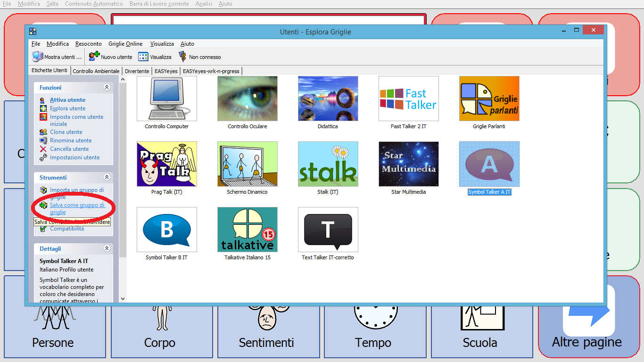
Task: Select the Schermo Dinamico user icon
Action: pyautogui.click(x=248, y=164)
